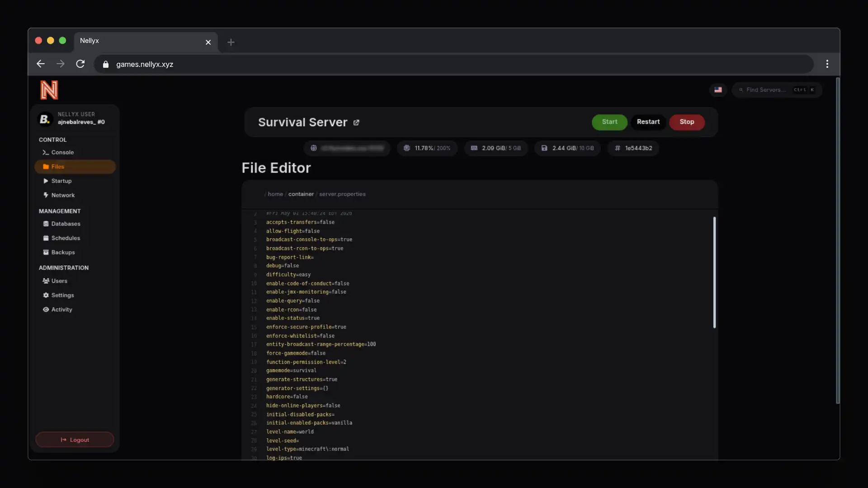Click the disk save icon beside 2.44 GiB
868x488 pixels.
(544, 148)
